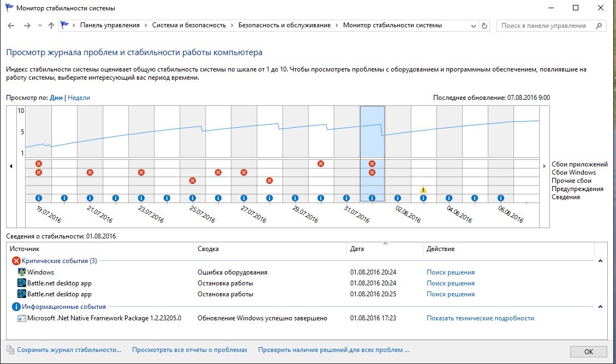Click the Windows failure icon on 01.08.2016
Viewport: 616px width, 364px height.
click(372, 172)
